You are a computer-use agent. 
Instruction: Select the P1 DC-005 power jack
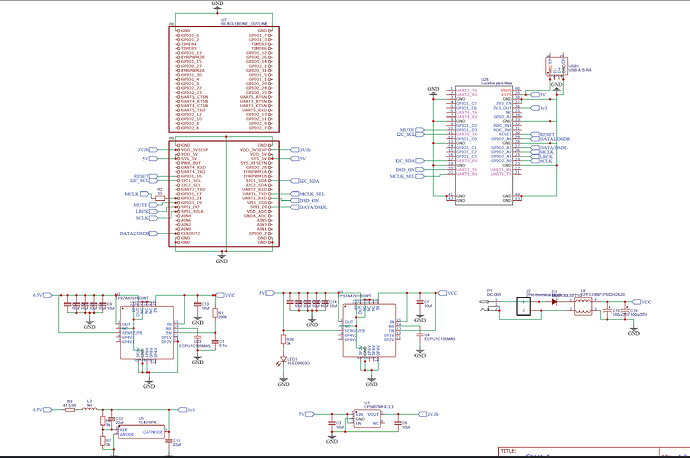pyautogui.click(x=490, y=306)
